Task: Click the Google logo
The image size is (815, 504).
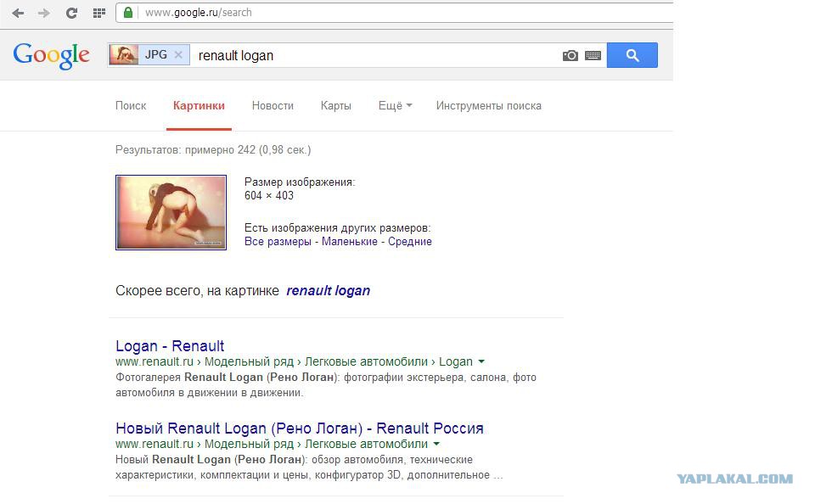Action: tap(52, 55)
